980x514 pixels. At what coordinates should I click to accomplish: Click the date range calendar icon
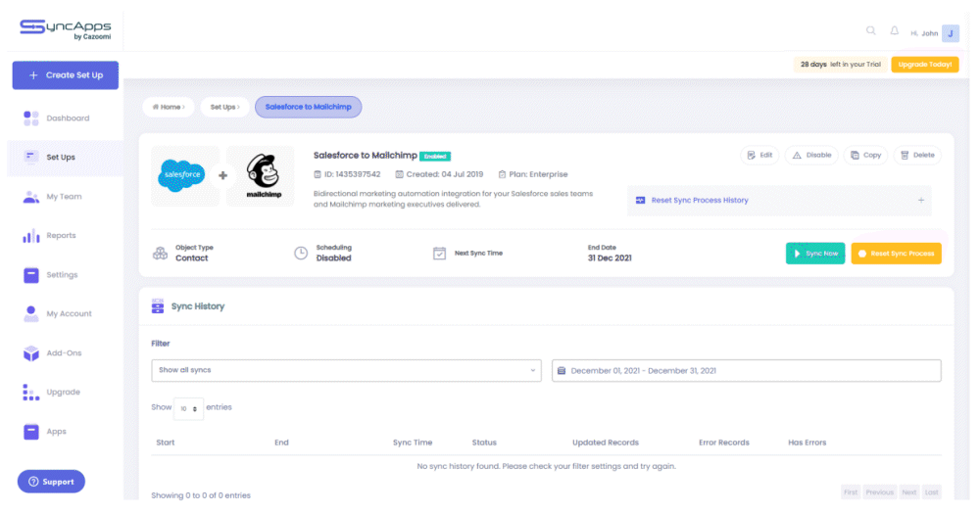click(x=562, y=370)
